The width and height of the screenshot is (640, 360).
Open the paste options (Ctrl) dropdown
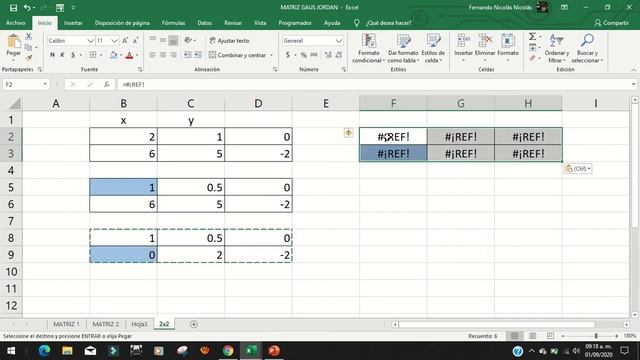pyautogui.click(x=578, y=168)
